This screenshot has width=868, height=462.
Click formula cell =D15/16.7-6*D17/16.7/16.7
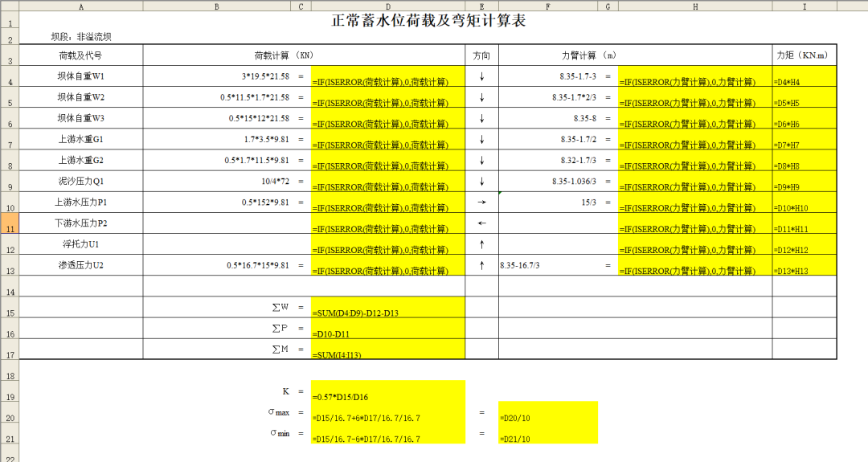pyautogui.click(x=388, y=433)
